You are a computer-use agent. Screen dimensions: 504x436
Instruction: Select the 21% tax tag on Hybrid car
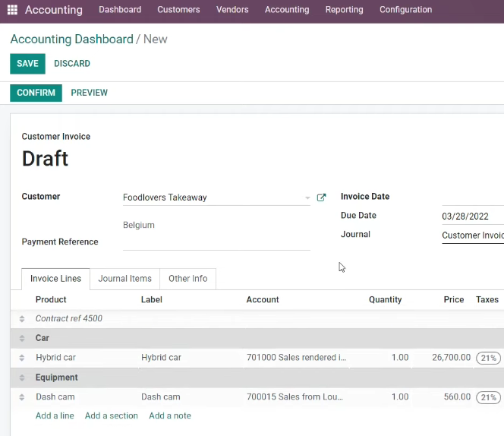point(488,358)
